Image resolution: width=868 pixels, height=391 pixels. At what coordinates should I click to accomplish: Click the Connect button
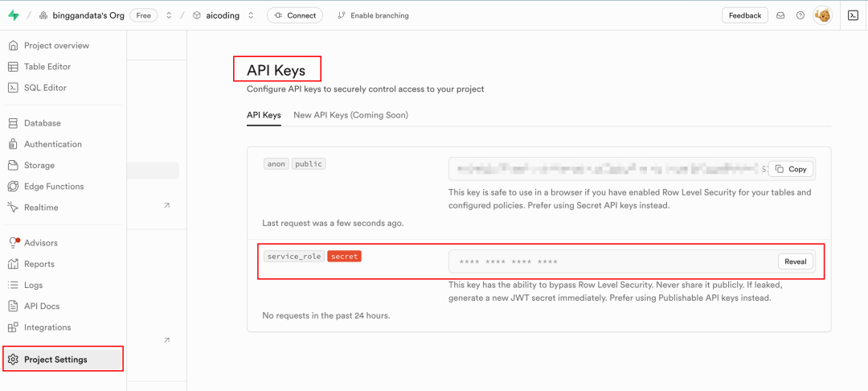[295, 15]
